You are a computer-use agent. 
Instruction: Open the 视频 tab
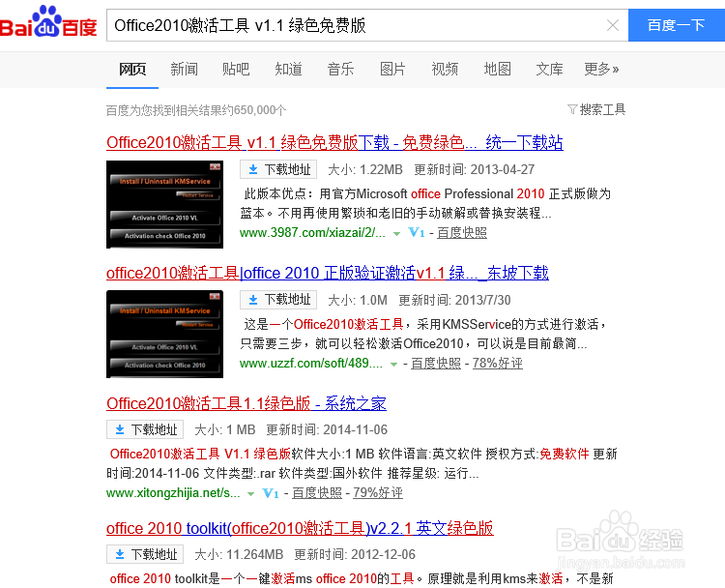(445, 70)
